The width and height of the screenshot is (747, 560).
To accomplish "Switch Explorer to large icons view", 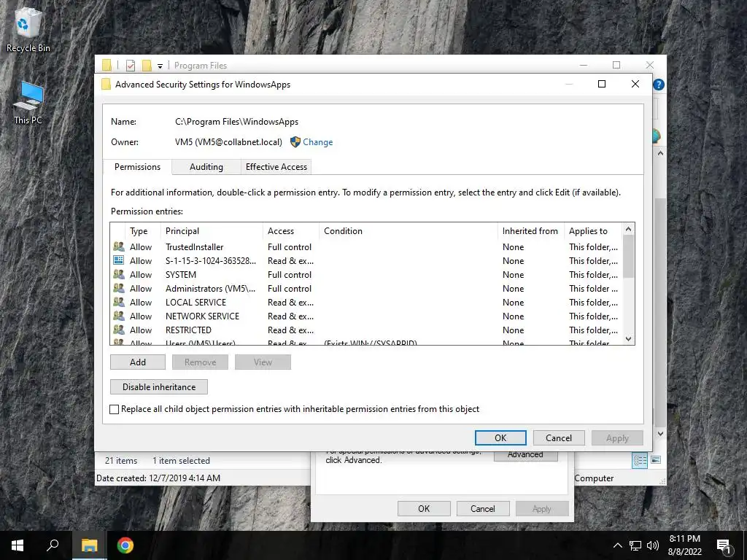I will (x=656, y=460).
